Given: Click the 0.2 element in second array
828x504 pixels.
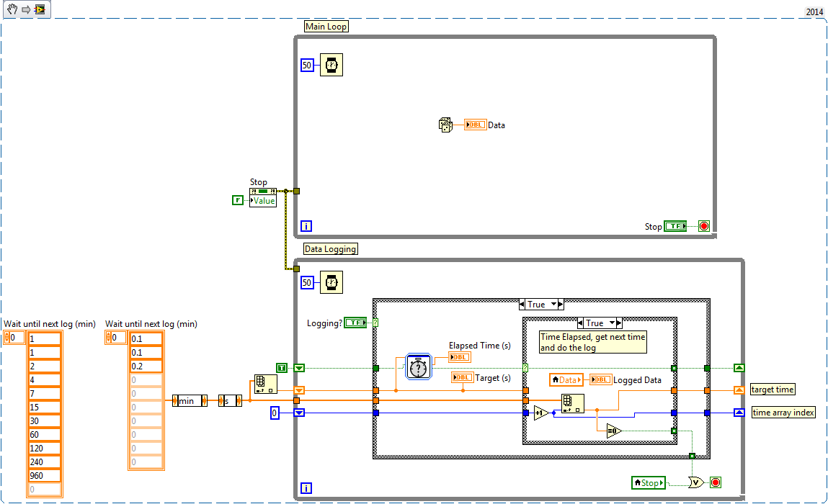Looking at the screenshot, I should (146, 366).
